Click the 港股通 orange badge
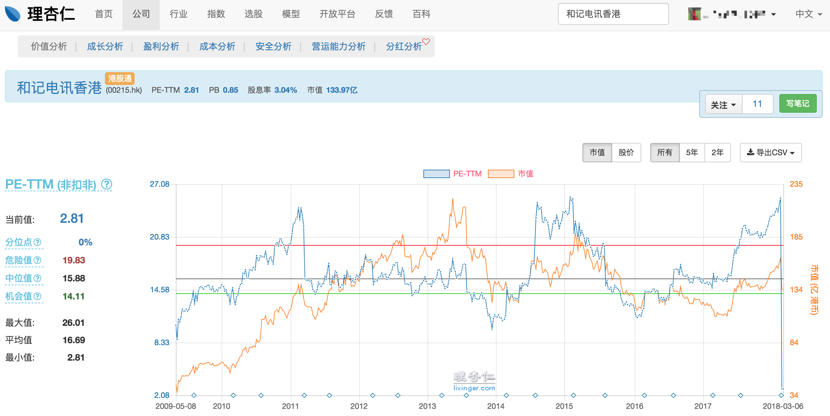 tap(120, 78)
